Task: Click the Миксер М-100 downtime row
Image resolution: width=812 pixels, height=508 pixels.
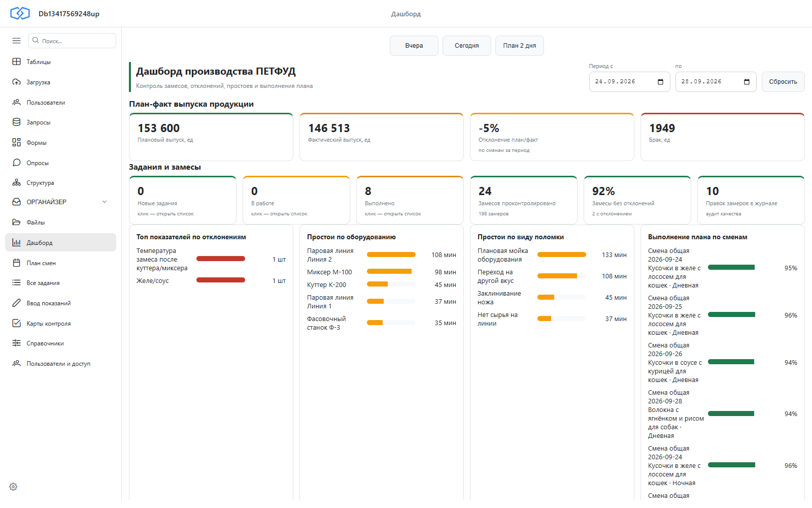Action: (x=382, y=272)
